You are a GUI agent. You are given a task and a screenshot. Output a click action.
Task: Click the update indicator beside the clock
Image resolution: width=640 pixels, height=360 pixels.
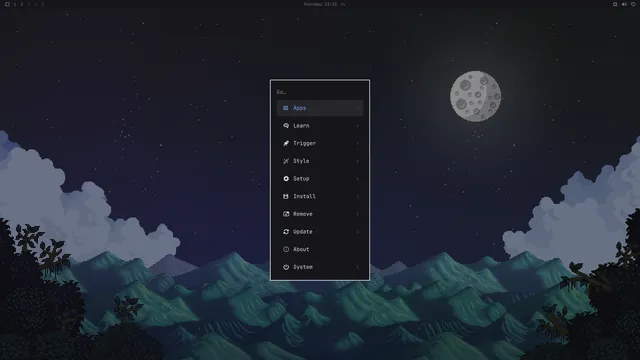point(343,4)
